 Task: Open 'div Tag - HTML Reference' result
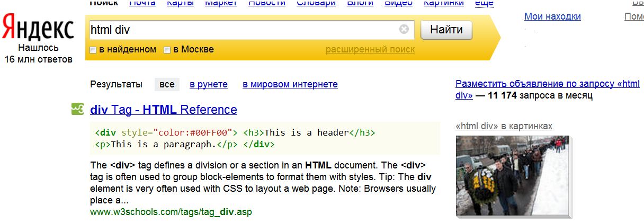click(x=164, y=110)
